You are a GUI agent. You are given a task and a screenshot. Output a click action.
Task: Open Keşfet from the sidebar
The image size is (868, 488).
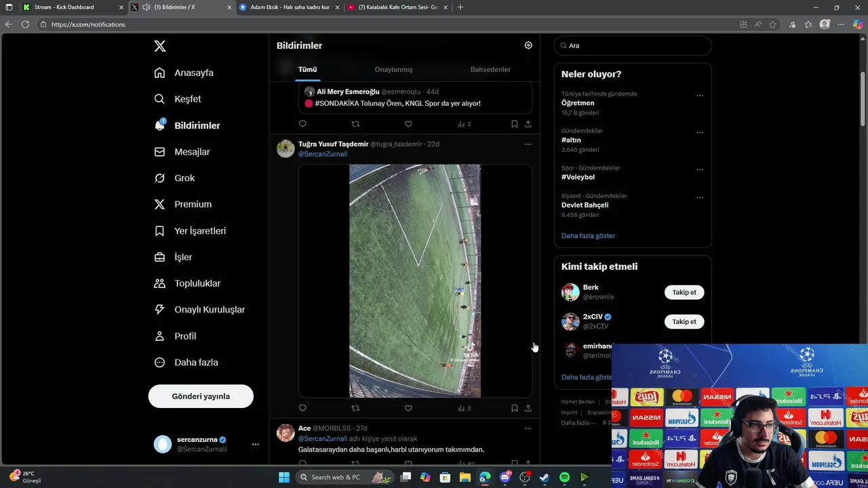coord(178,99)
